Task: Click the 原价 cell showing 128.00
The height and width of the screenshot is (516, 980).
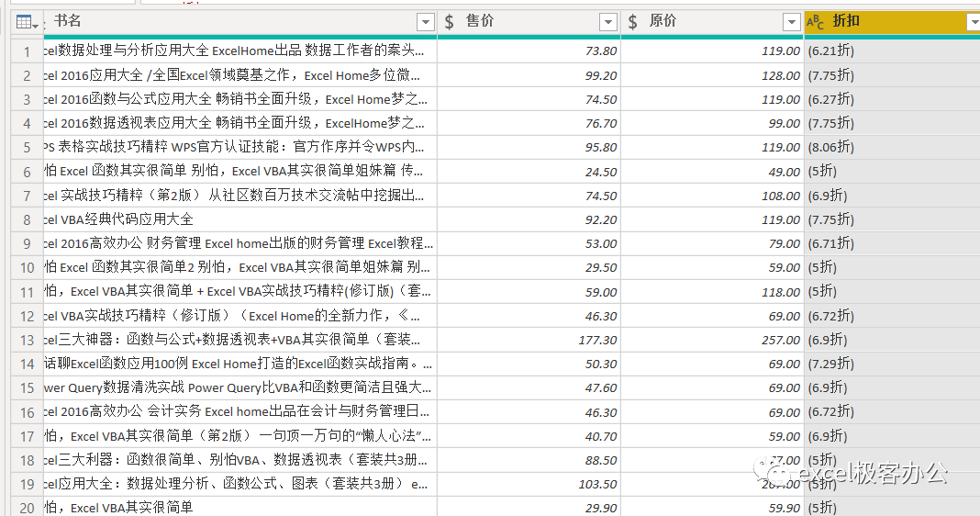Action: click(712, 75)
